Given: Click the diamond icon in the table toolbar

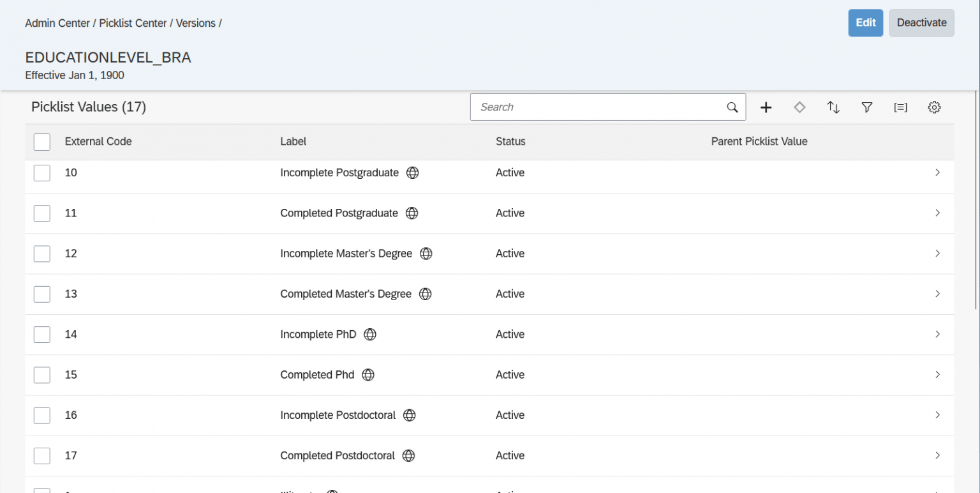Looking at the screenshot, I should coord(799,107).
